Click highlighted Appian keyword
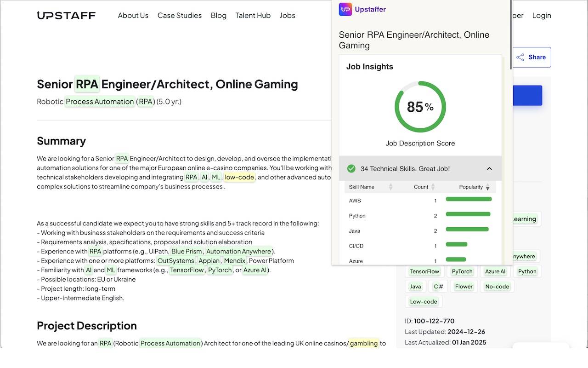 click(x=209, y=260)
